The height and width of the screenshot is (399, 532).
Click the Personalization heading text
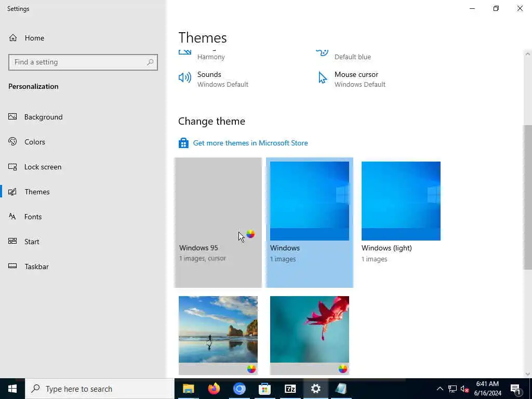point(33,86)
